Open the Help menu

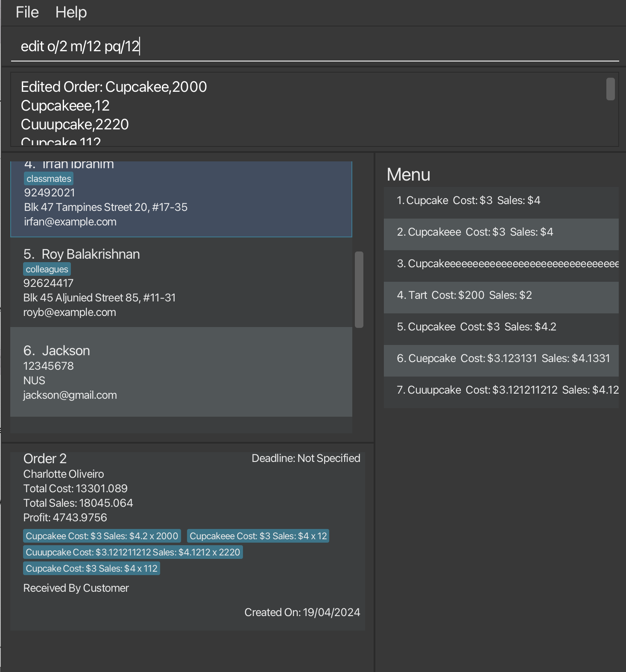click(71, 12)
